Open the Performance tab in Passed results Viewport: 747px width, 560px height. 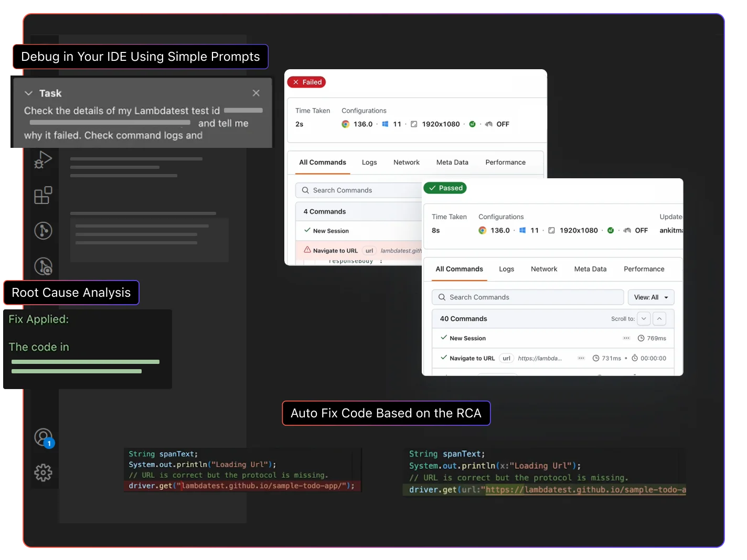644,269
